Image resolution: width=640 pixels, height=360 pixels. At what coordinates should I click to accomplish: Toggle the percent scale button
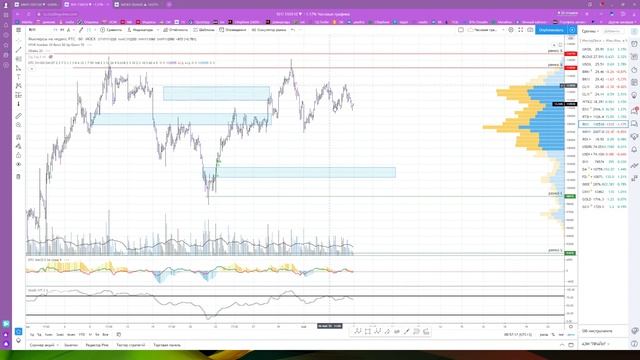[x=553, y=335]
